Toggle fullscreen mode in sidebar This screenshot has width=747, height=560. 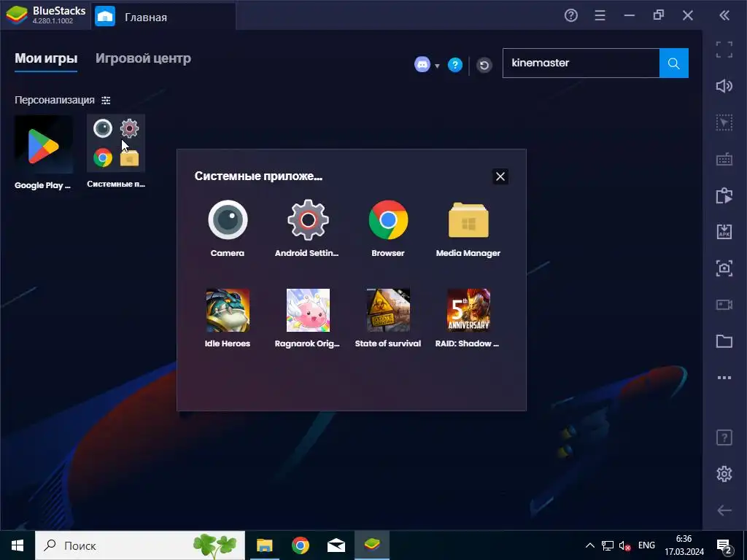tap(724, 50)
